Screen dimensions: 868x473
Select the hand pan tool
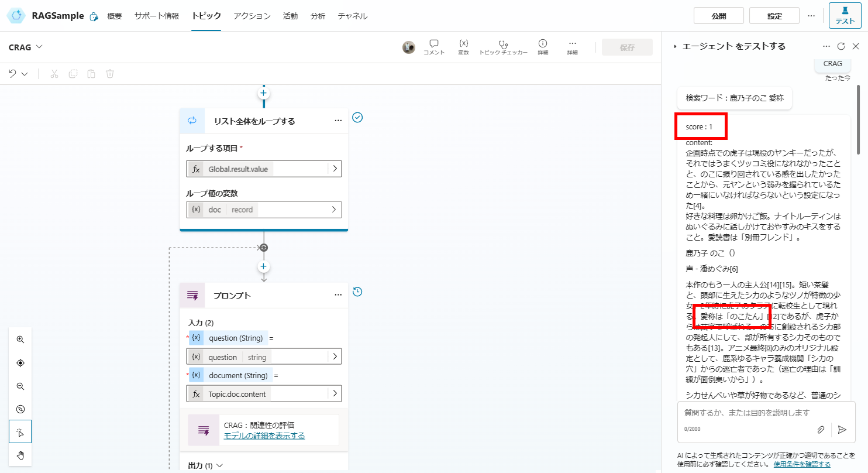(x=20, y=455)
